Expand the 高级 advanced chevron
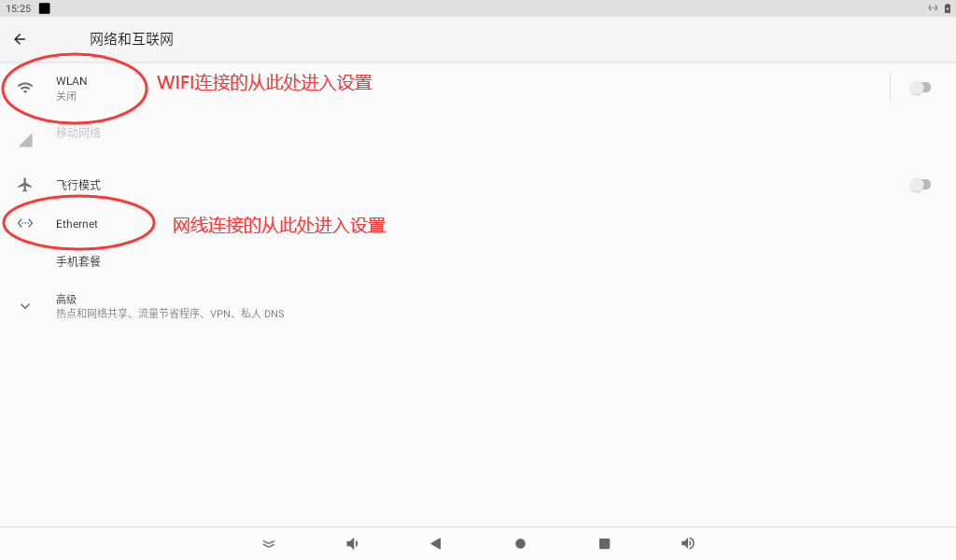 (x=25, y=306)
